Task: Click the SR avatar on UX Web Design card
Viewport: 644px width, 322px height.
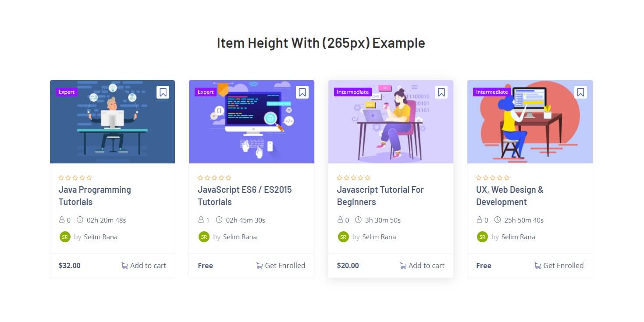Action: point(482,237)
